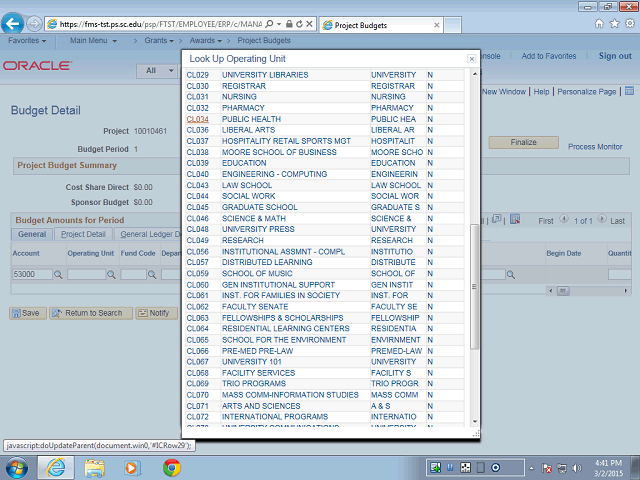The width and height of the screenshot is (640, 480).
Task: Click the budget grid horizontal scrollbar thumb
Action: point(563,291)
